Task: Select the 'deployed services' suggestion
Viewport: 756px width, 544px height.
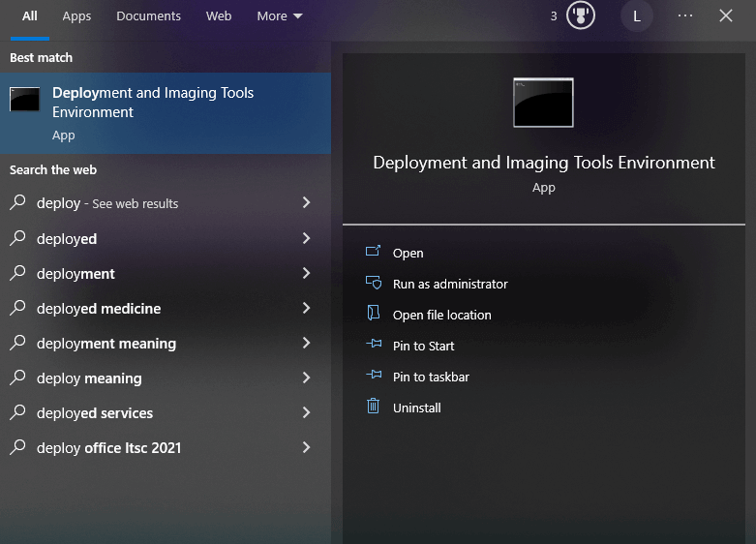Action: pyautogui.click(x=166, y=412)
